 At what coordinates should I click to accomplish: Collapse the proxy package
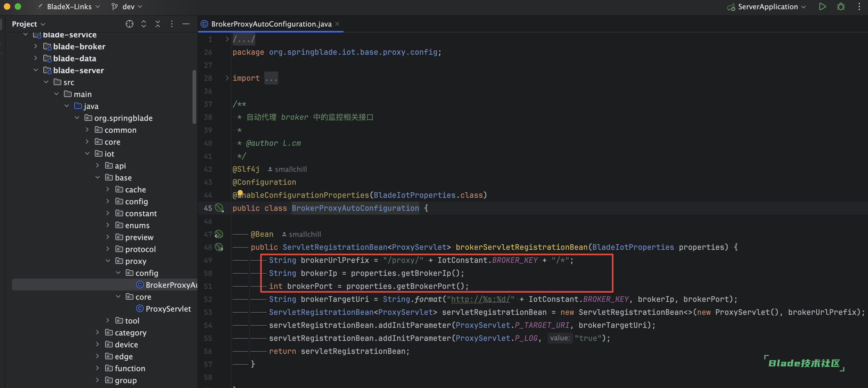tap(108, 261)
